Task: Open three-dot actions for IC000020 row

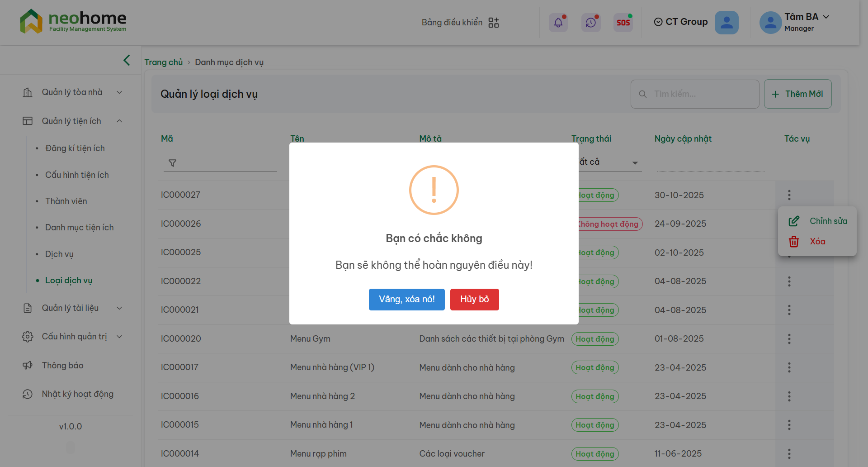Action: click(789, 339)
